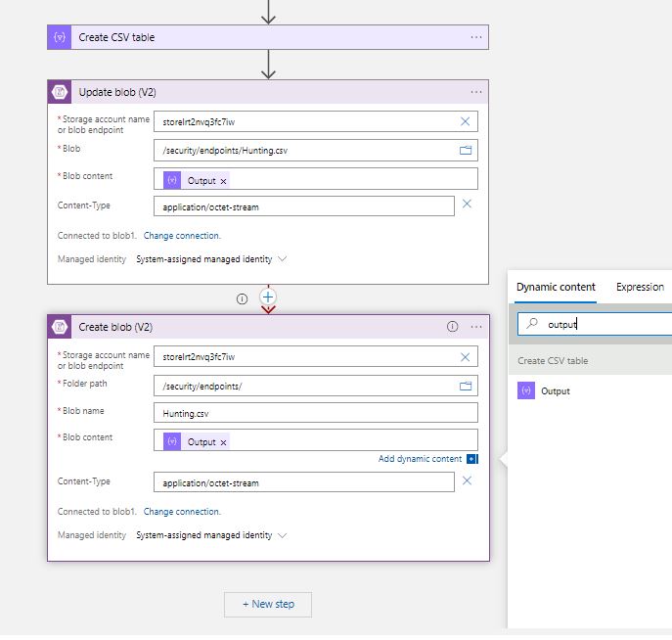Image resolution: width=672 pixels, height=640 pixels.
Task: Show info for the Create blob (V2) action
Action: [x=452, y=327]
